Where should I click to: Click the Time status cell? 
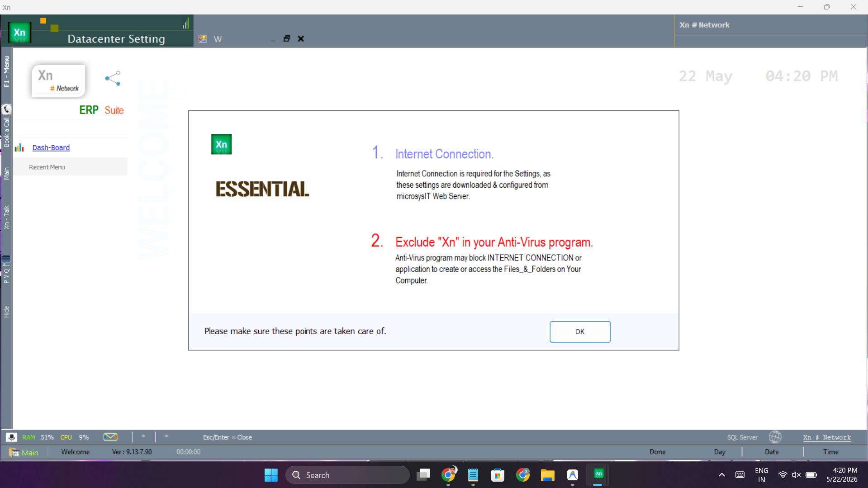[831, 452]
